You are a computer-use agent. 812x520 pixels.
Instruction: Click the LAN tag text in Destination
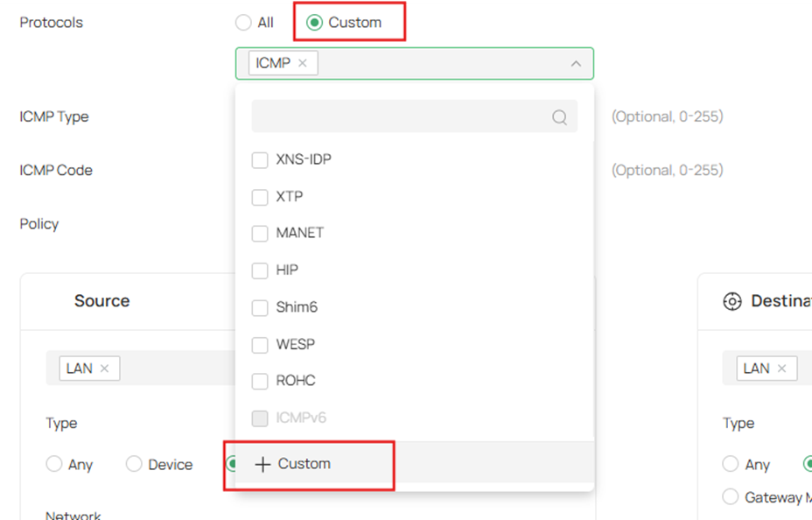tap(757, 369)
